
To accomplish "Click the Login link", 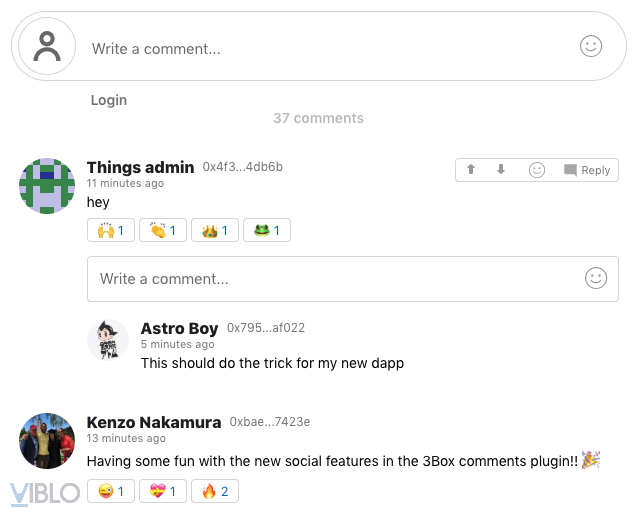I will click(109, 100).
